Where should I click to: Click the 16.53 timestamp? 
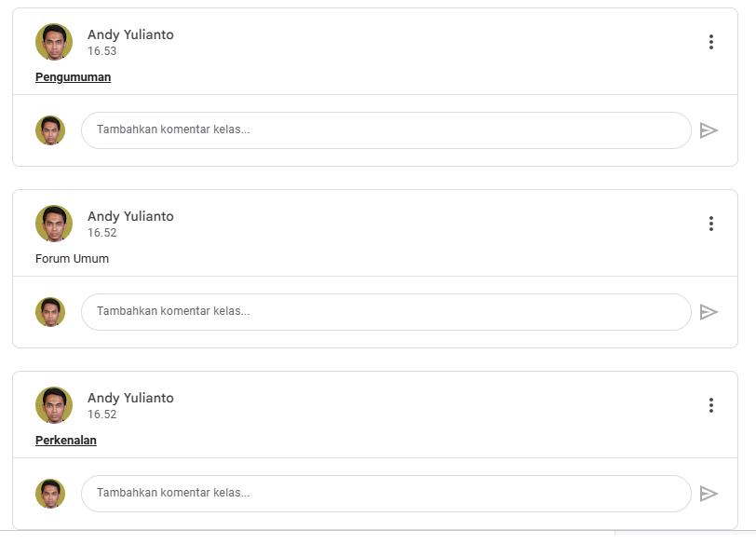click(101, 51)
